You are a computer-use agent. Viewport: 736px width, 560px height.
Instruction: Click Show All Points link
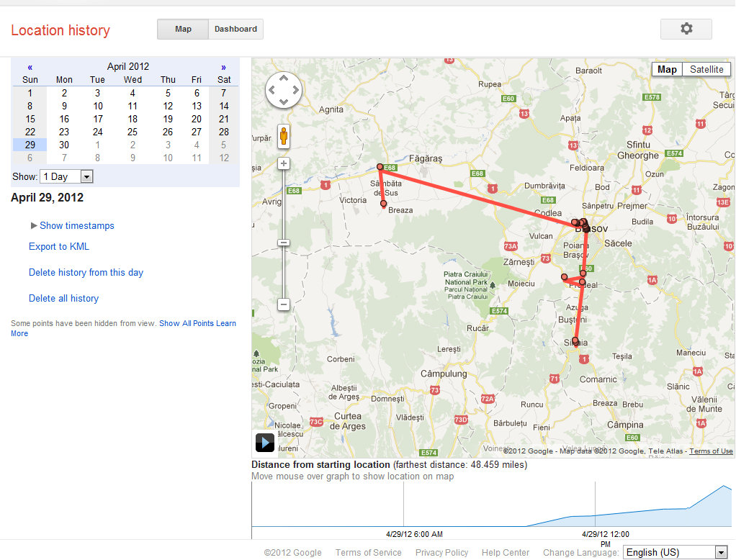[x=187, y=323]
